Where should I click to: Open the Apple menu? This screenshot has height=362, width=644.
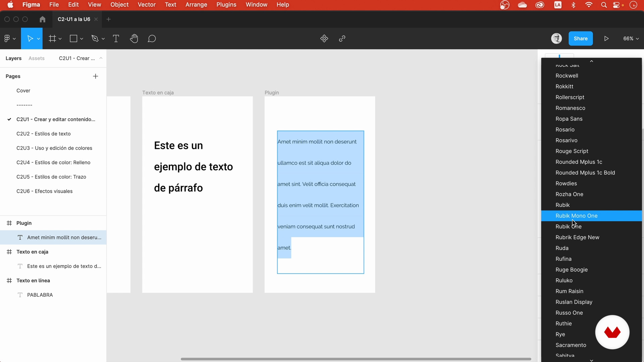10,5
